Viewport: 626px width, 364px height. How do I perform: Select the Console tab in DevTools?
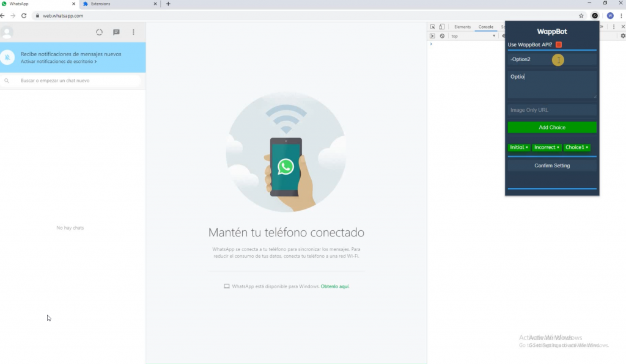point(485,26)
